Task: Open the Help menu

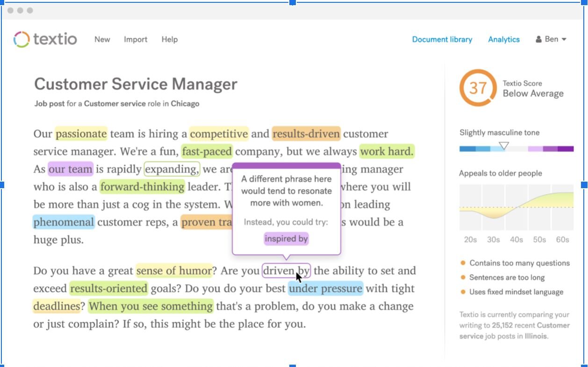Action: point(169,39)
